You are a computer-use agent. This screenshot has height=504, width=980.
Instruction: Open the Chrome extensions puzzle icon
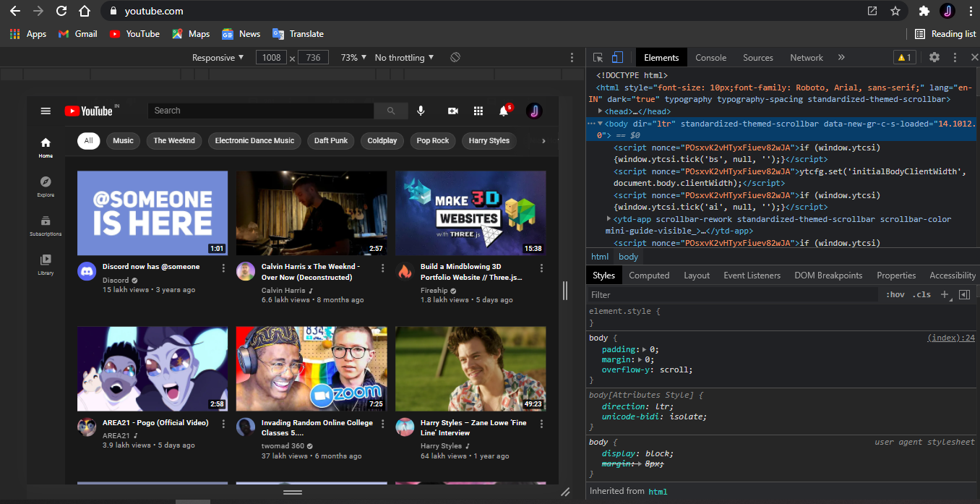pyautogui.click(x=924, y=11)
